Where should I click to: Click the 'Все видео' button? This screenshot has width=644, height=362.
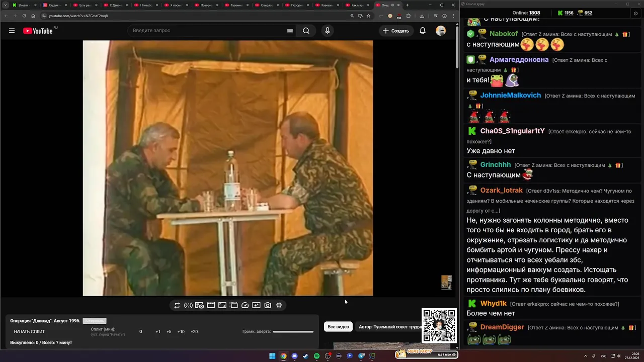338,327
